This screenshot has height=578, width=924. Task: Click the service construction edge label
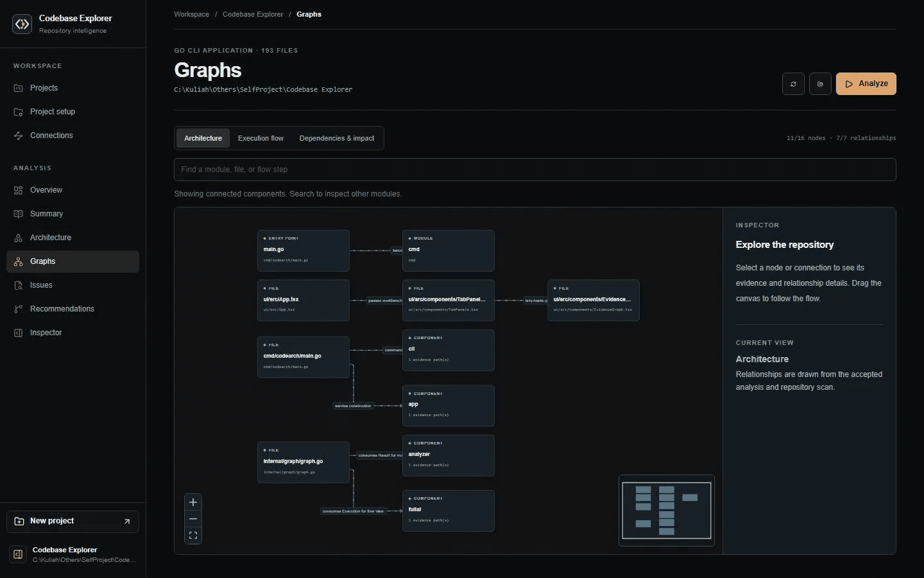(353, 406)
